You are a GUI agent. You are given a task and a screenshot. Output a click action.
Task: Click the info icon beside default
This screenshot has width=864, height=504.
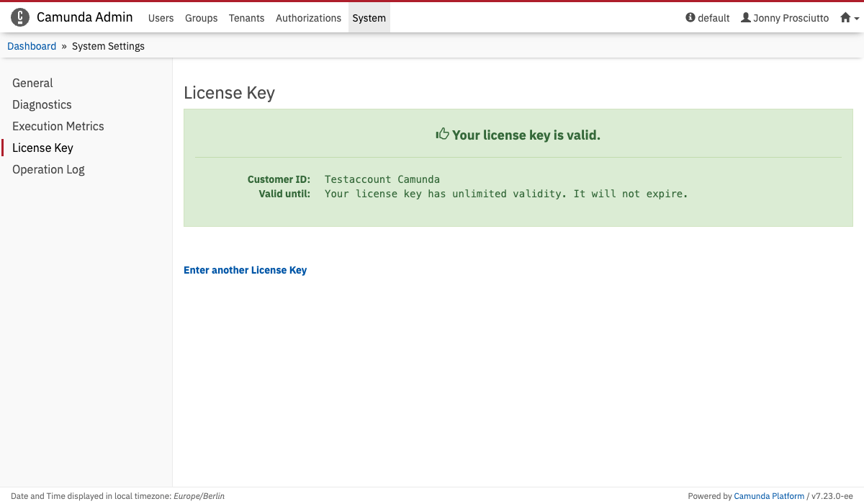[690, 18]
